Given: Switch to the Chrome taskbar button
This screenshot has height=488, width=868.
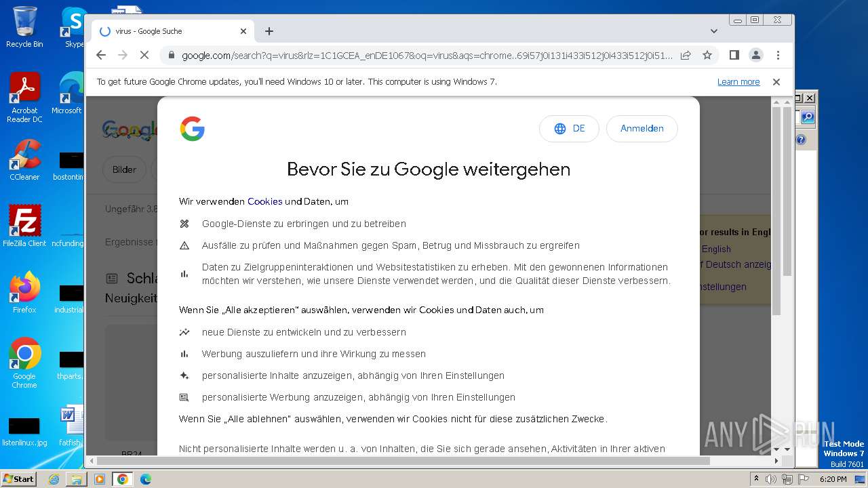Looking at the screenshot, I should tap(123, 479).
